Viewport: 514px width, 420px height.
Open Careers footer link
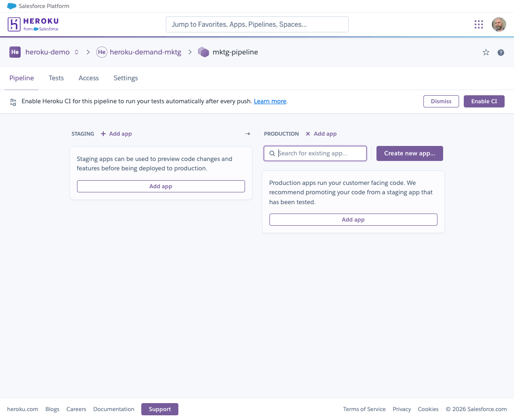[x=76, y=409]
